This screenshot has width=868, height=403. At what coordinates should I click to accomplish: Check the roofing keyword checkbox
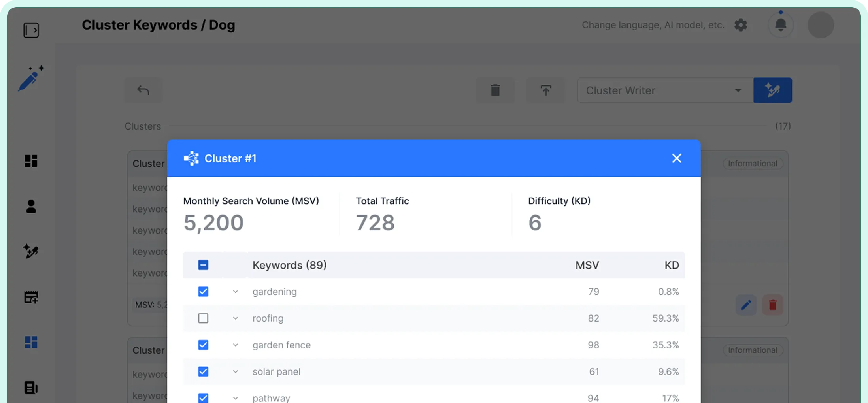[203, 318]
